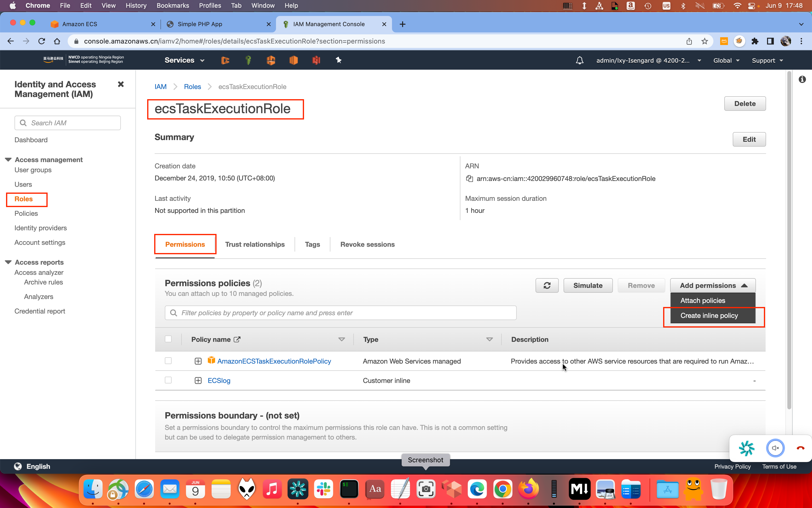
Task: Focus the filter policies search box
Action: tap(340, 313)
